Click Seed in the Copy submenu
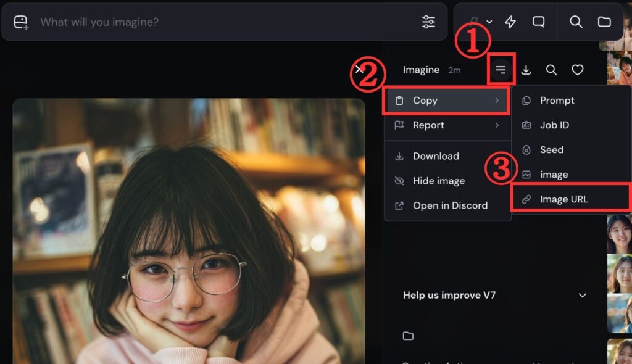The height and width of the screenshot is (364, 632). tap(551, 150)
